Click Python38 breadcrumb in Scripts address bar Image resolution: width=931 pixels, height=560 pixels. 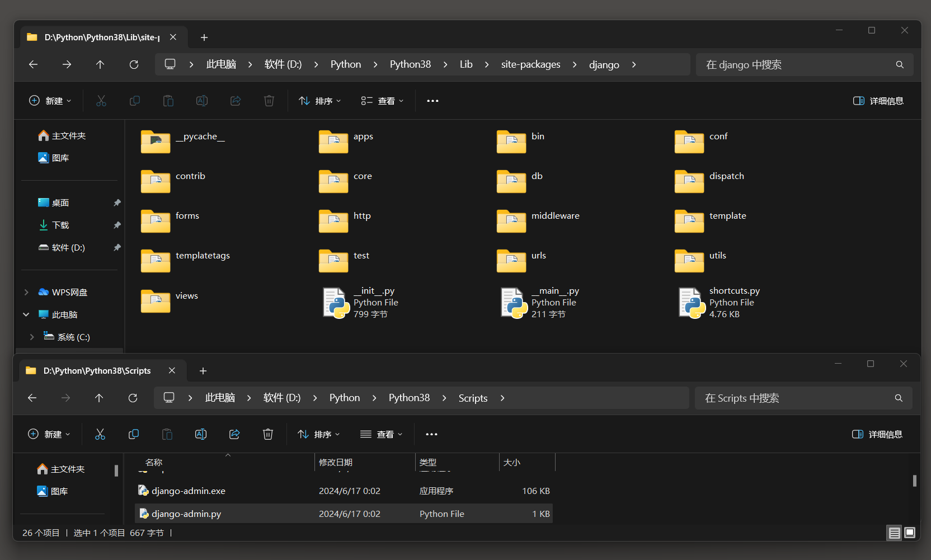click(409, 398)
